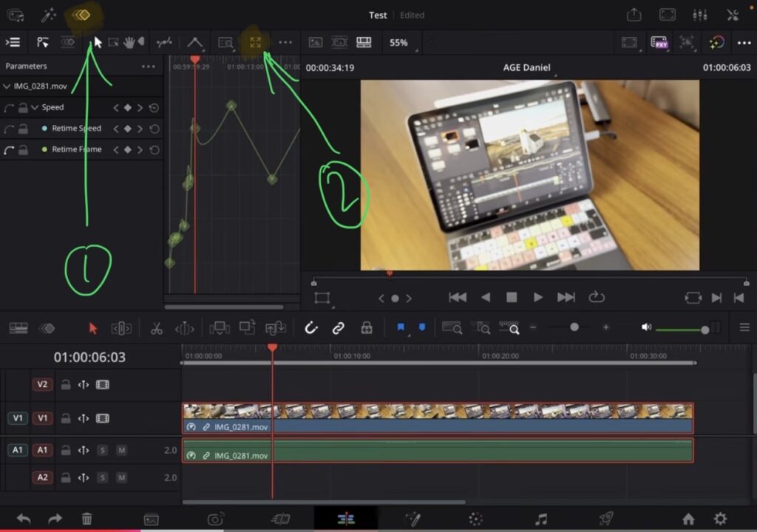Open the audio Mixer panel icon

click(699, 15)
